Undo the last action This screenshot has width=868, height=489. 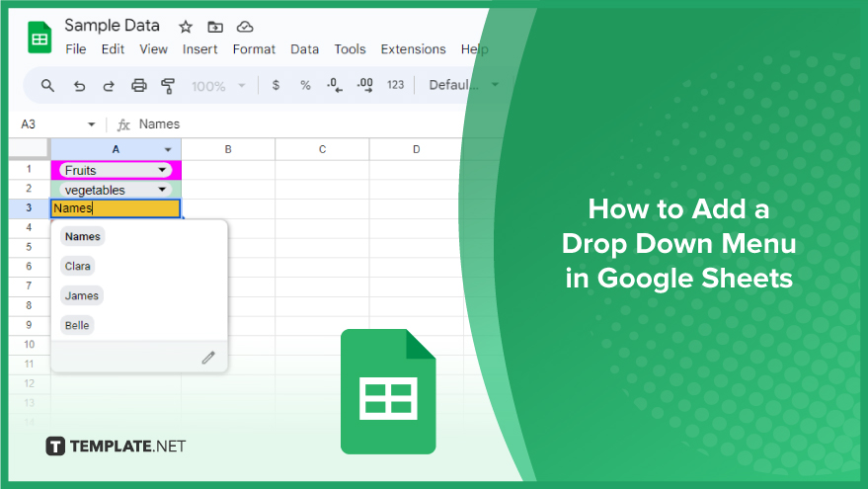click(x=79, y=86)
